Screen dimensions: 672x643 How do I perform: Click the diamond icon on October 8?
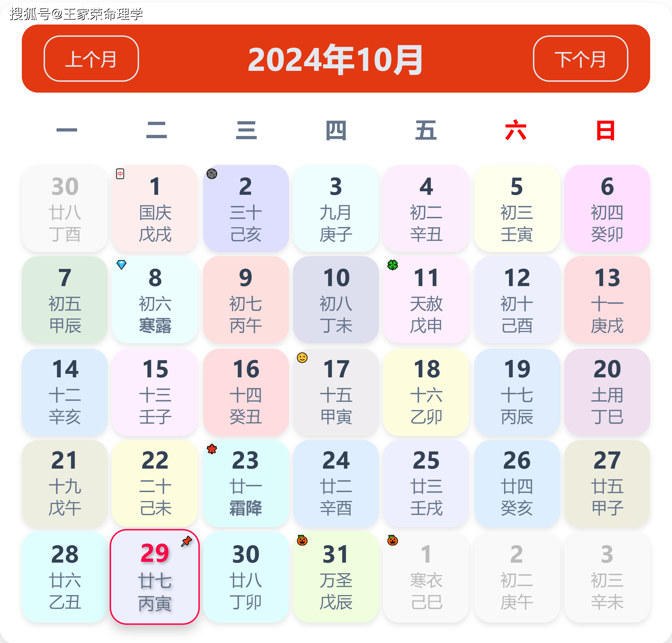coord(121,265)
